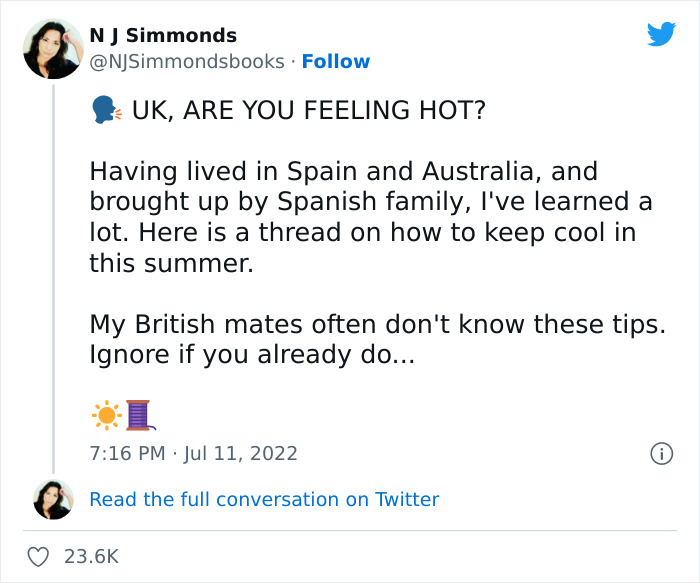Open the N J Simmonds display name
The width and height of the screenshot is (700, 583).
162,36
